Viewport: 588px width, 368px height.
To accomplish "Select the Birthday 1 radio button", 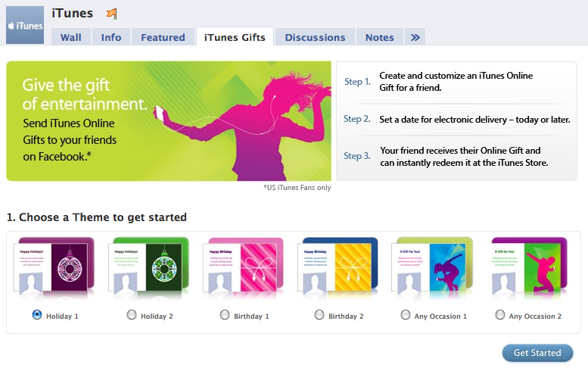I will tap(225, 315).
